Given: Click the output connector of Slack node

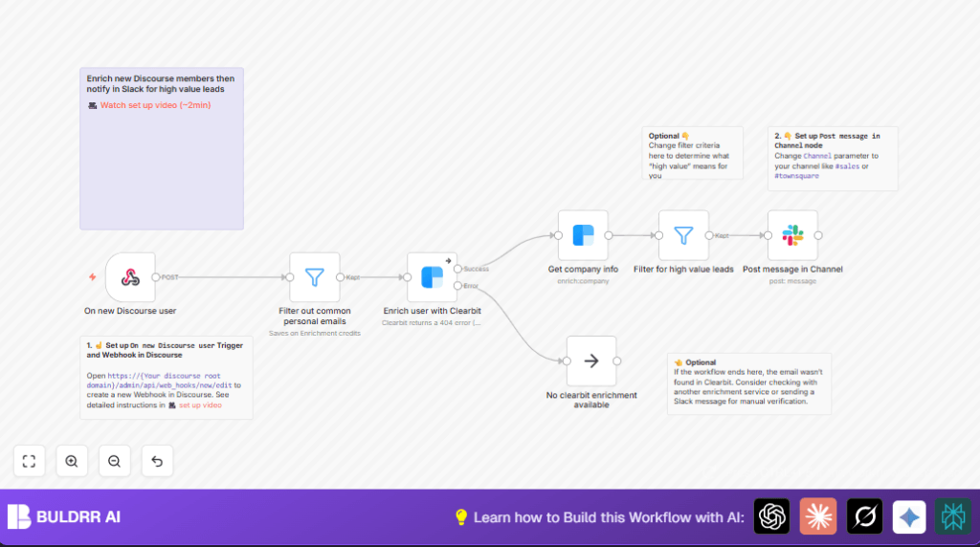Looking at the screenshot, I should click(818, 235).
